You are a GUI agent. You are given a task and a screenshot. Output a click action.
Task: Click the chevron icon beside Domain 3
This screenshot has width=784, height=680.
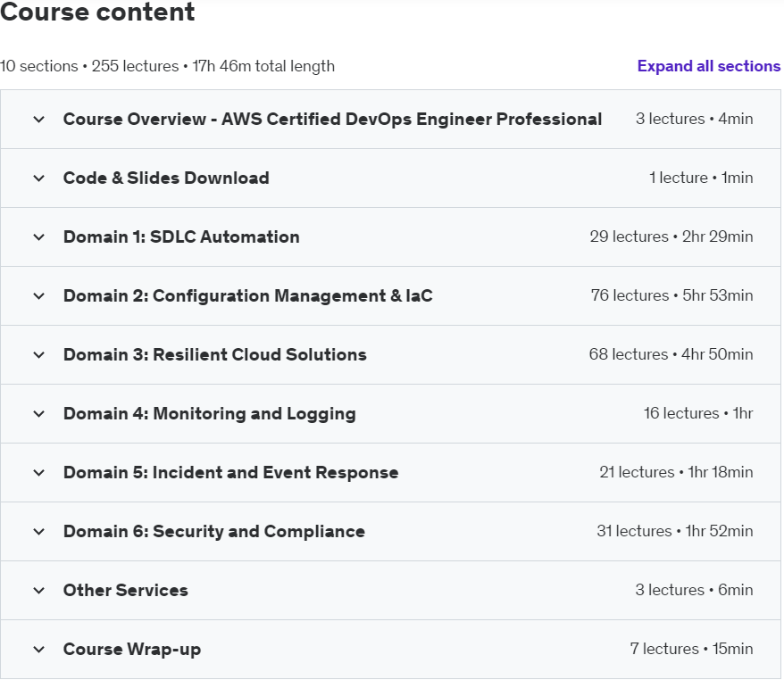38,355
